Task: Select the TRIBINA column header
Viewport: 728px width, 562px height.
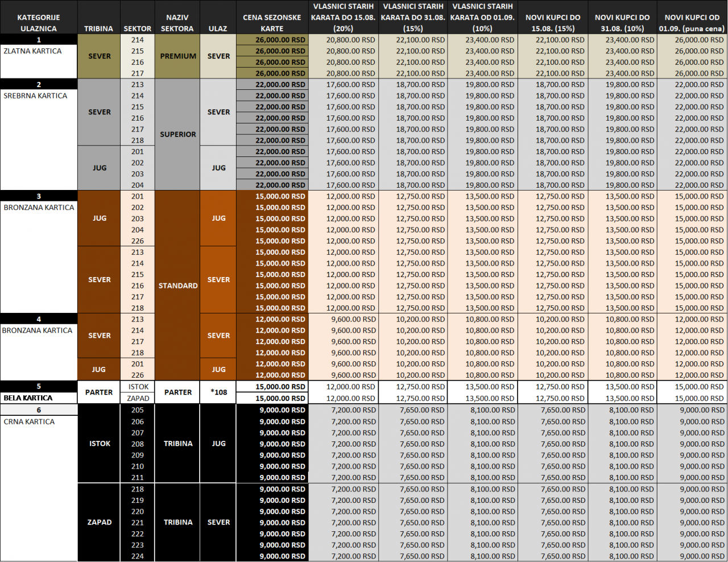Action: pyautogui.click(x=98, y=28)
